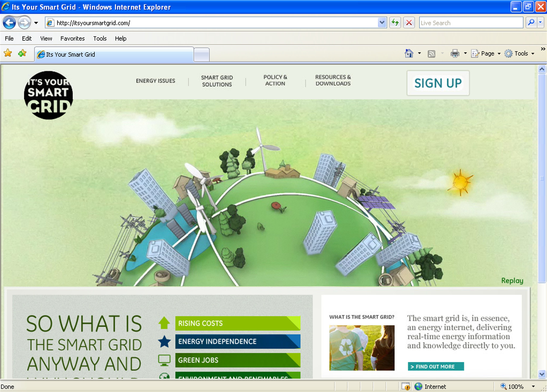Click the green up arrow icon

tap(164, 323)
